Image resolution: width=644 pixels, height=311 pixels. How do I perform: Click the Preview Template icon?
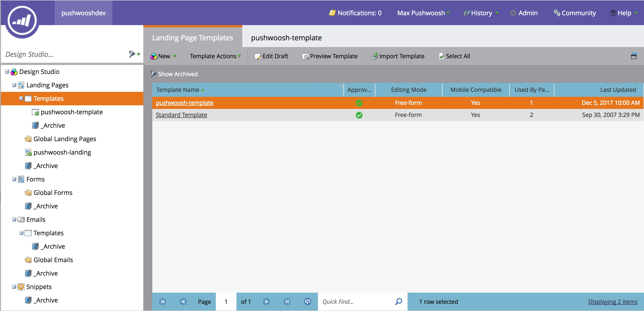305,56
